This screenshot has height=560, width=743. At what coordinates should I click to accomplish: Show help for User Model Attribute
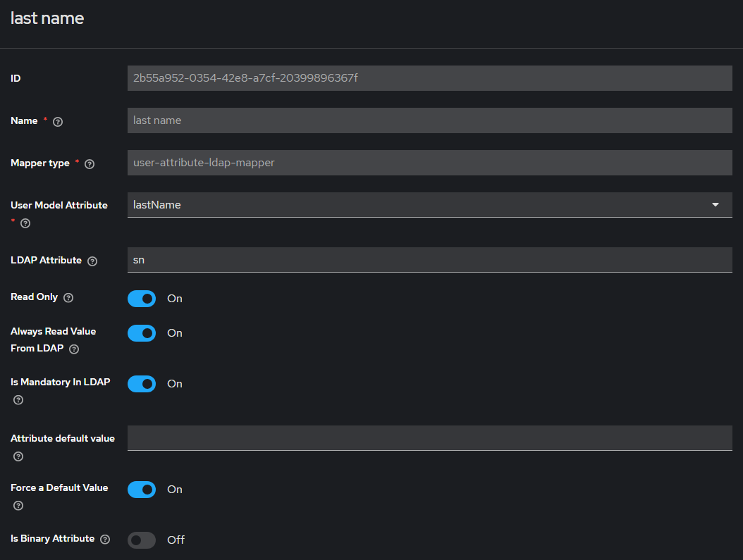pos(25,223)
